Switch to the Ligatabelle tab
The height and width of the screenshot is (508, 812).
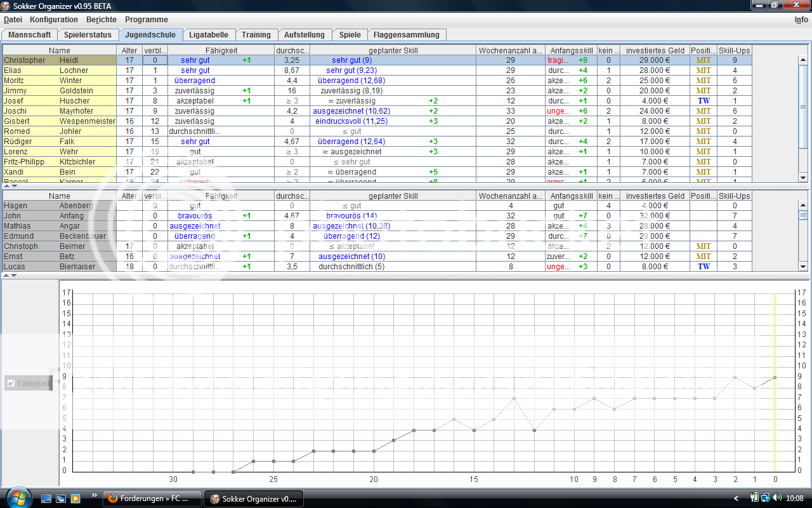[209, 35]
